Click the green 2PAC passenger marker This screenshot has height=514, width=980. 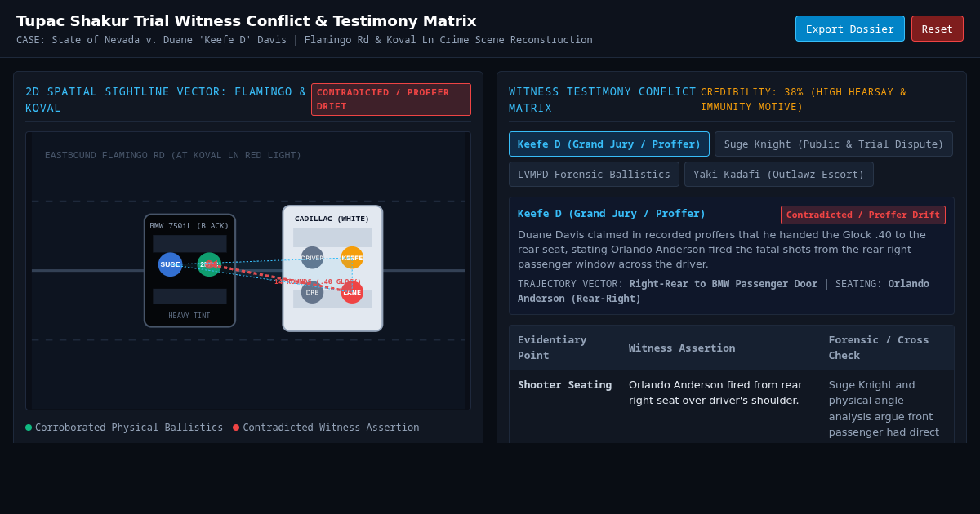coord(209,264)
